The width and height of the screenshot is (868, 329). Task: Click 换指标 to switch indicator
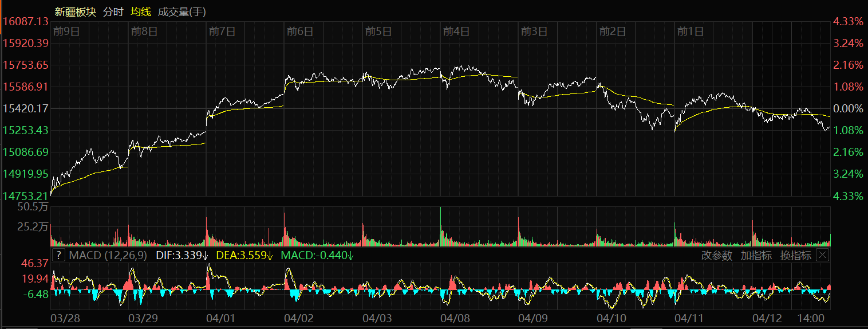tap(795, 256)
